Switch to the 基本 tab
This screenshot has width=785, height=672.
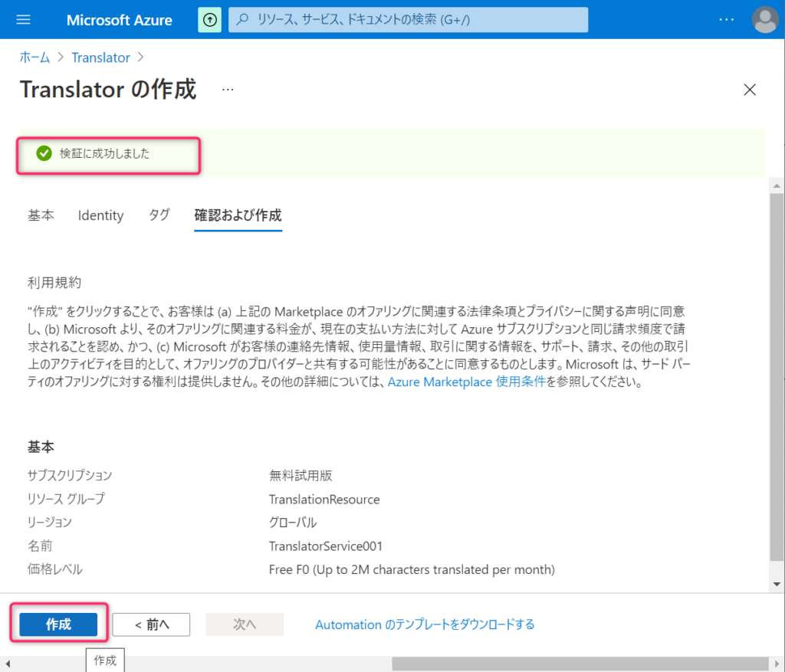[41, 215]
